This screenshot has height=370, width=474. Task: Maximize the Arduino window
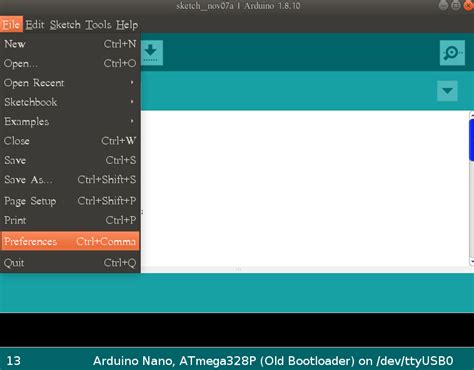456,5
